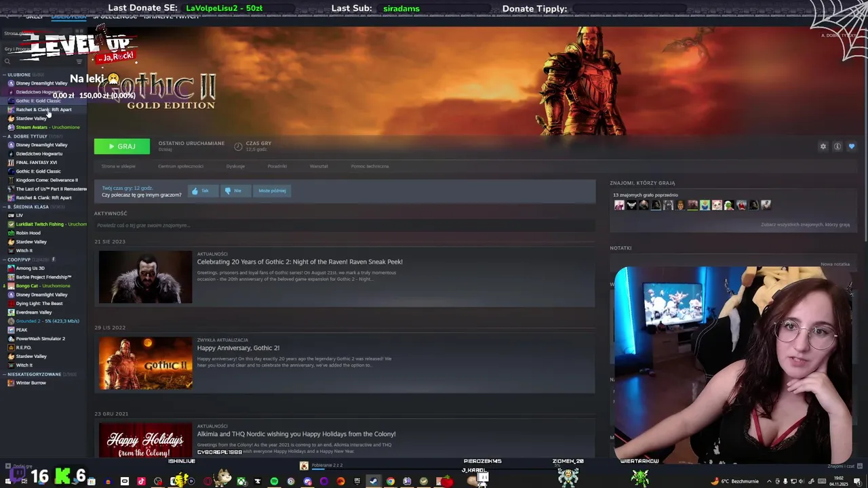This screenshot has height=488, width=868.
Task: Select Bongo Cat running entry
Action: click(39, 286)
